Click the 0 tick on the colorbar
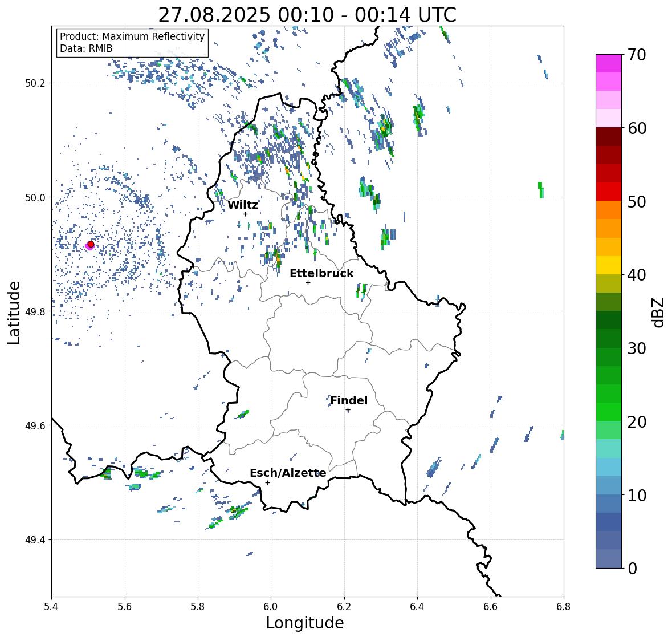Screen dimensions: 672x637 pos(632,569)
